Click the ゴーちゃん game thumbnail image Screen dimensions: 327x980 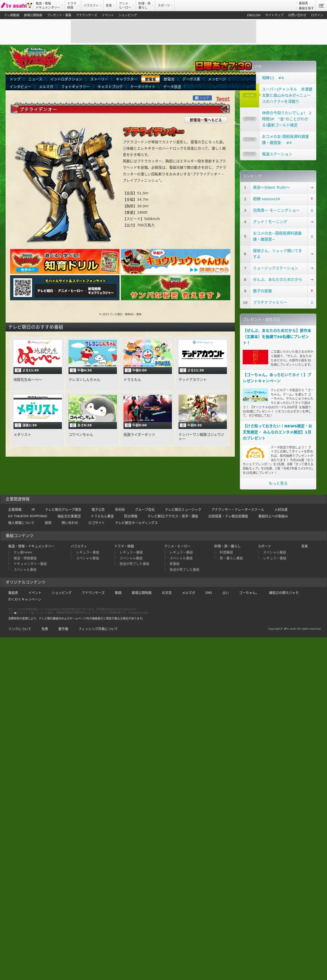255,395
